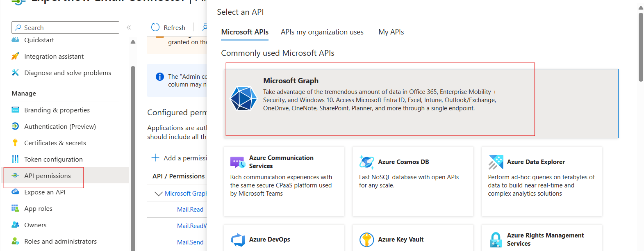Click Add a permission button
Image resolution: width=644 pixels, height=251 pixels.
point(180,158)
